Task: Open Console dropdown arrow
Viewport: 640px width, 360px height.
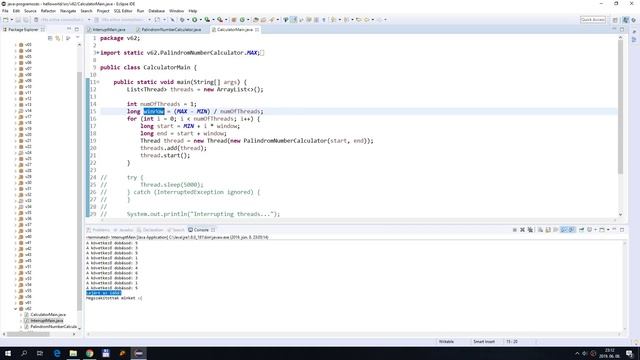Action: pos(608,230)
